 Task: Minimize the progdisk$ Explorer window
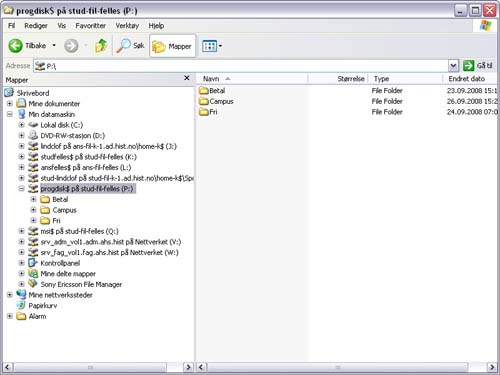click(460, 11)
